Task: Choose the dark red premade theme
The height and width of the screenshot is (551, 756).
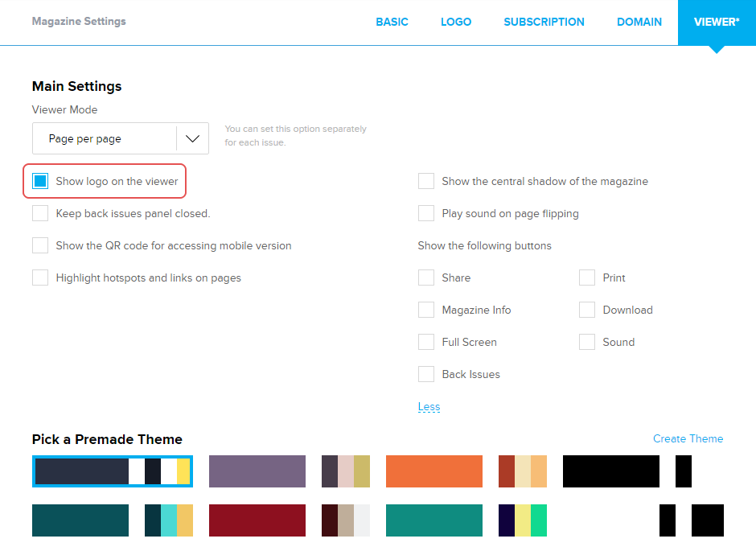Action: (257, 520)
